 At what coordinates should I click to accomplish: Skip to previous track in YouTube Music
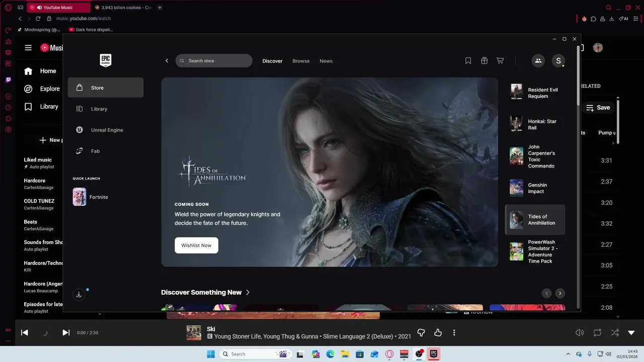point(24,332)
